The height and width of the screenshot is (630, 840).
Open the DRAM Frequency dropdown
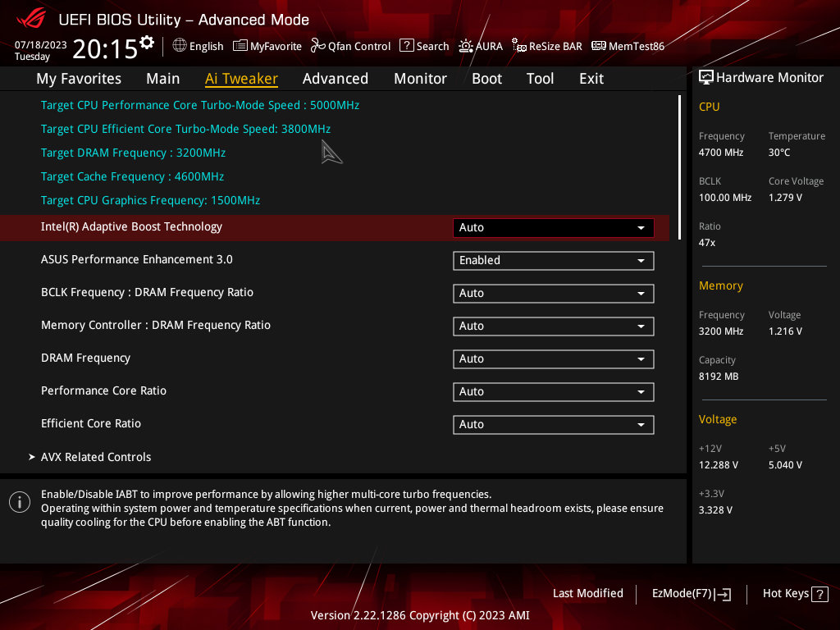click(x=554, y=359)
